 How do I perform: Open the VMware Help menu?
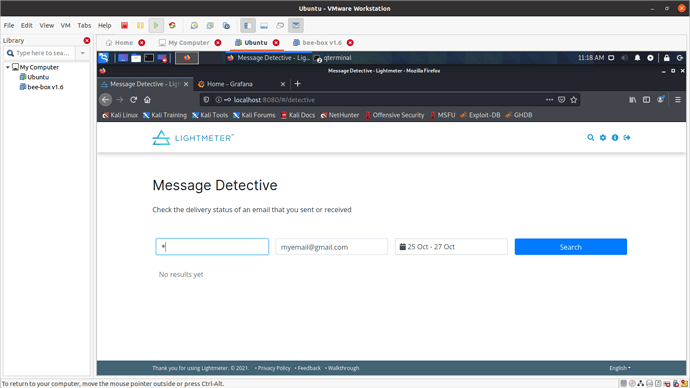[x=105, y=26]
